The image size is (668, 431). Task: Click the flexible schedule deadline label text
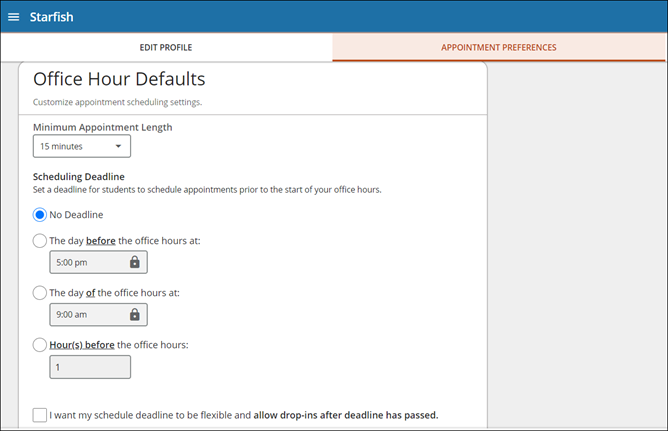[243, 414]
